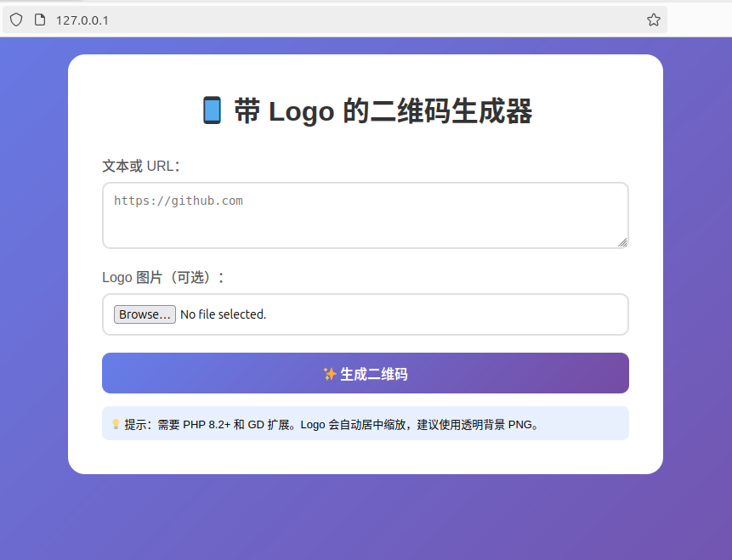
Task: Click the Logo file selection field
Action: pos(365,314)
